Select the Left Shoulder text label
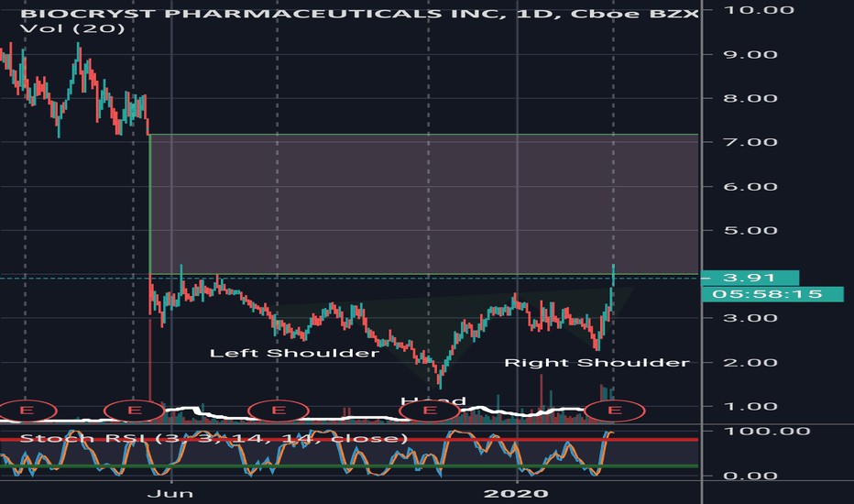The width and height of the screenshot is (854, 504). tap(294, 353)
